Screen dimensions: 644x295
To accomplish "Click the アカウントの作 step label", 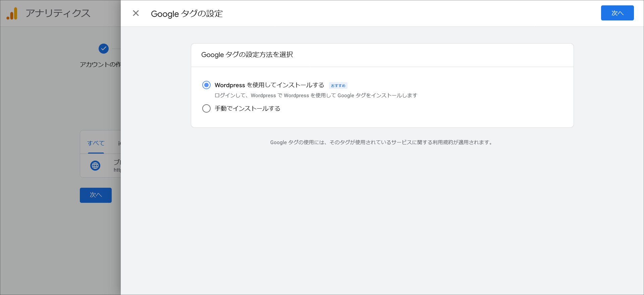I will (x=100, y=64).
